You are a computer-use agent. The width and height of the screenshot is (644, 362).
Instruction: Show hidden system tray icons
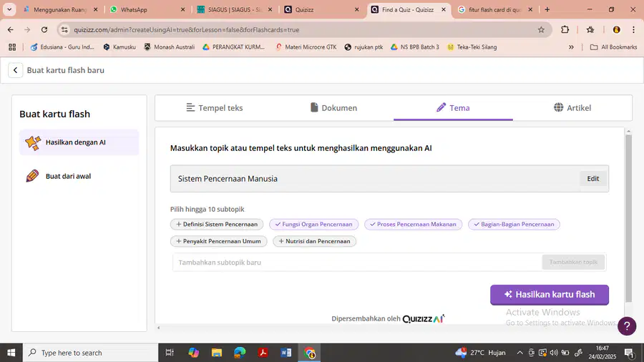[x=519, y=353]
